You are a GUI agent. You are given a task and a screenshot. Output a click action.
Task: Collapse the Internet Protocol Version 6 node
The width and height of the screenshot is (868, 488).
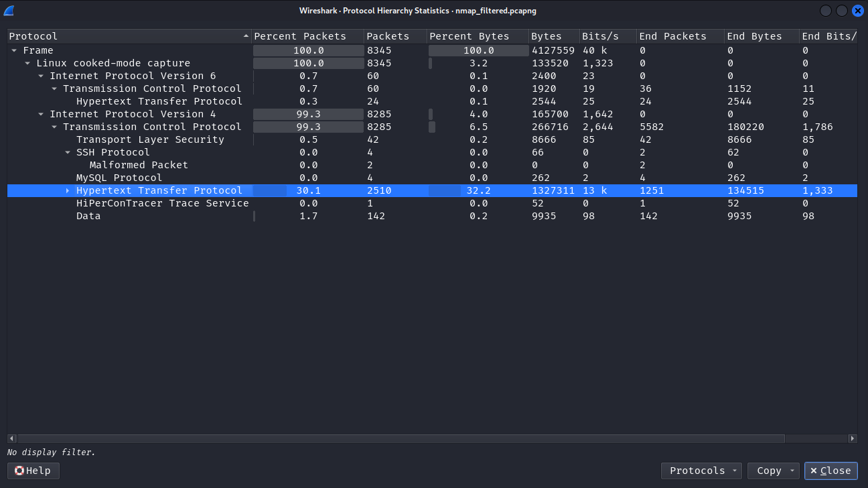click(41, 76)
